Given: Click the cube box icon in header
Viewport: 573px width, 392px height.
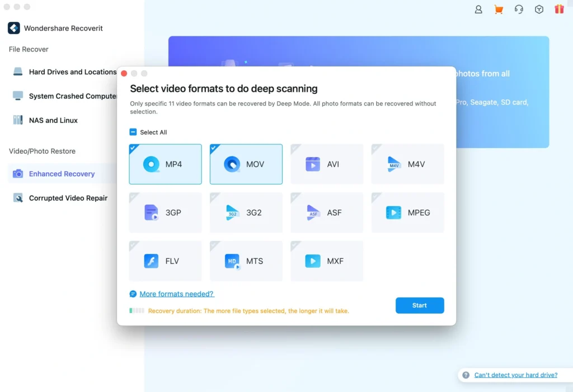Looking at the screenshot, I should pos(539,10).
